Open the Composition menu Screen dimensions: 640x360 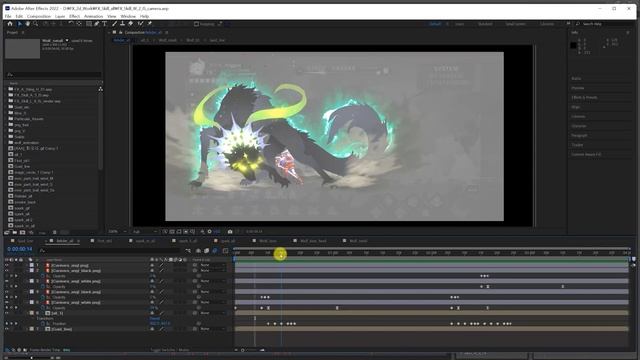coord(39,16)
